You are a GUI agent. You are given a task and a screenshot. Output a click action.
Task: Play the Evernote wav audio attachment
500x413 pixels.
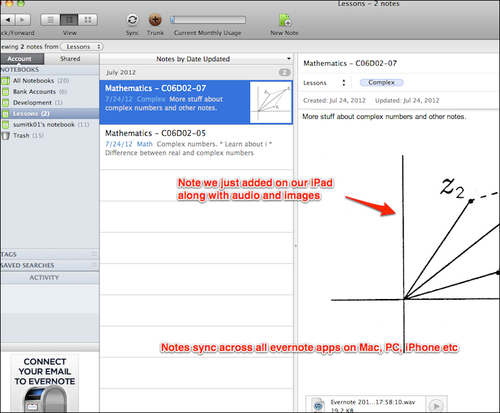click(436, 406)
